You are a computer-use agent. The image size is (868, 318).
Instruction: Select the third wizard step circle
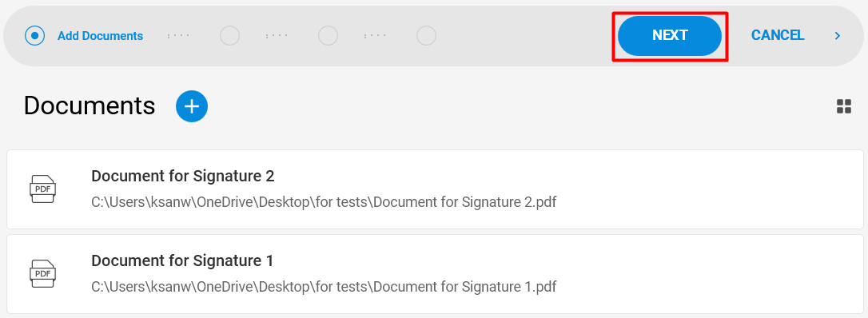pyautogui.click(x=328, y=36)
